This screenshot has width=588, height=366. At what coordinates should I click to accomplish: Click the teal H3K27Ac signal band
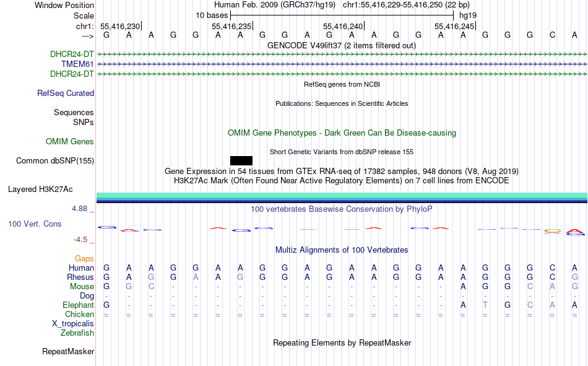(342, 196)
